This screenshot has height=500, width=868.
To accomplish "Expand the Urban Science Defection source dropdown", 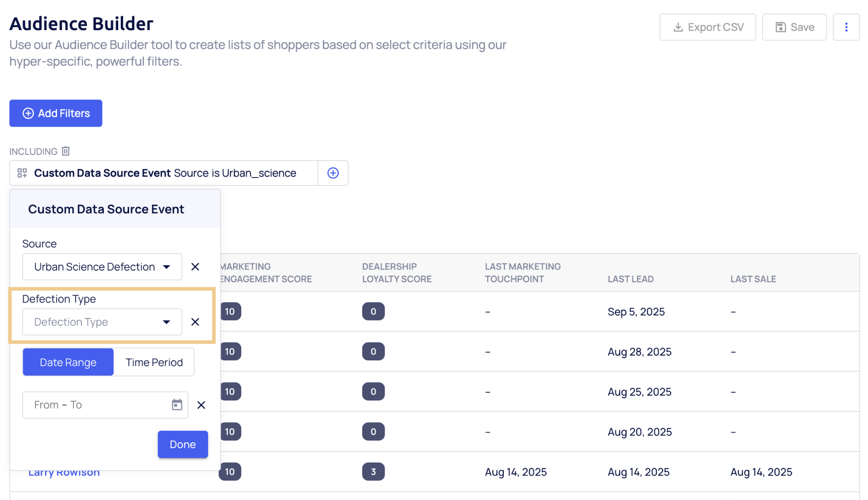I will (x=102, y=267).
